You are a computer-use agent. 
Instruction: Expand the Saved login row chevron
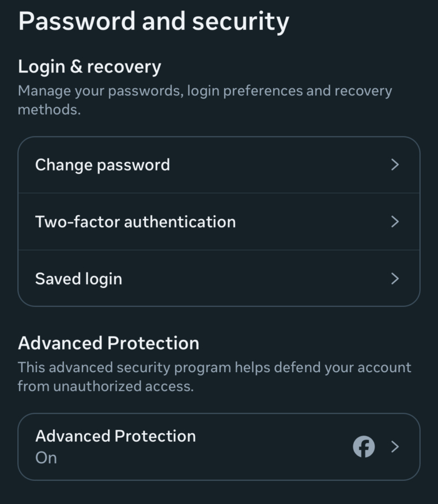click(x=395, y=278)
